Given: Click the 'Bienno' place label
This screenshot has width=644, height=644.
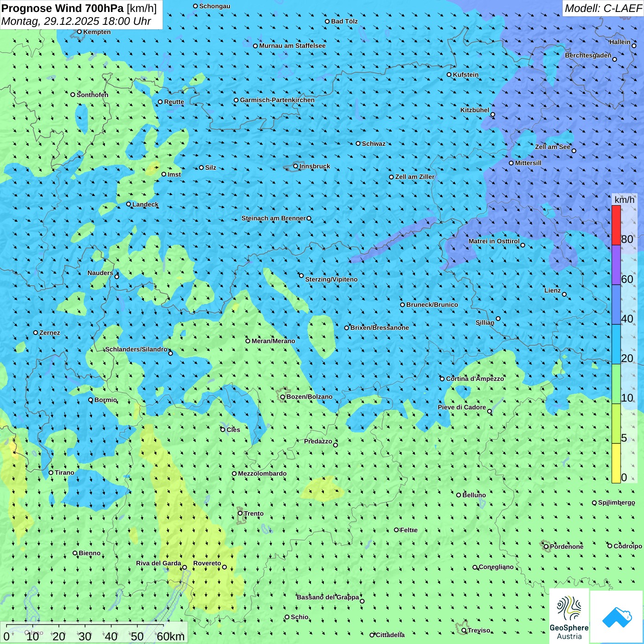Looking at the screenshot, I should [x=90, y=553].
